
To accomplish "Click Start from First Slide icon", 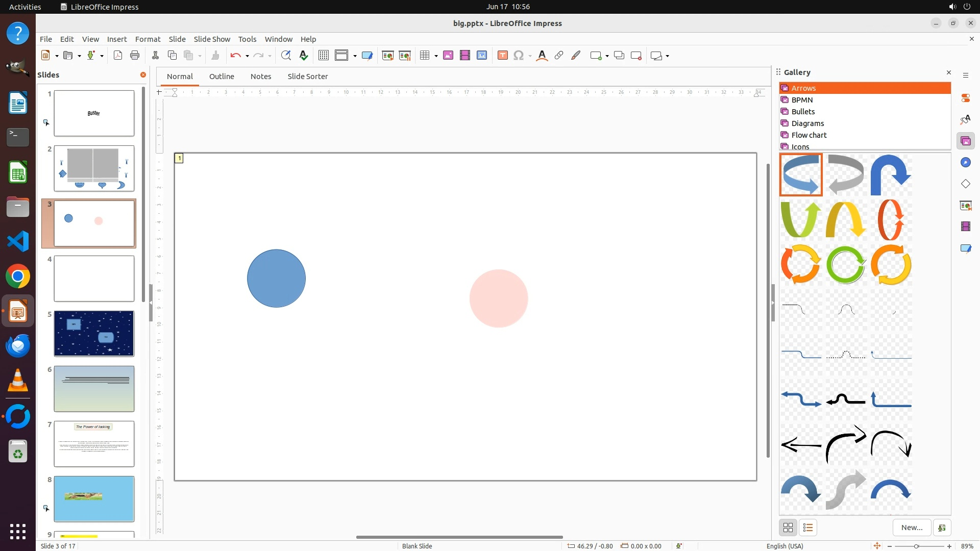I will [x=387, y=56].
